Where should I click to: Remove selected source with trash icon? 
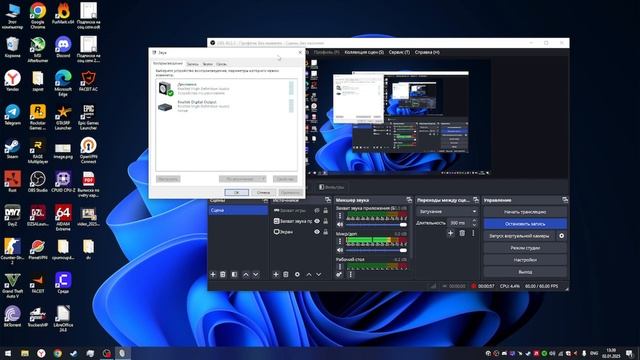click(286, 275)
